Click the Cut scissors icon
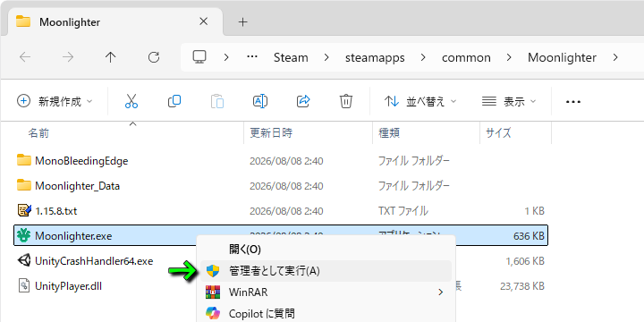The image size is (644, 322). point(131,101)
